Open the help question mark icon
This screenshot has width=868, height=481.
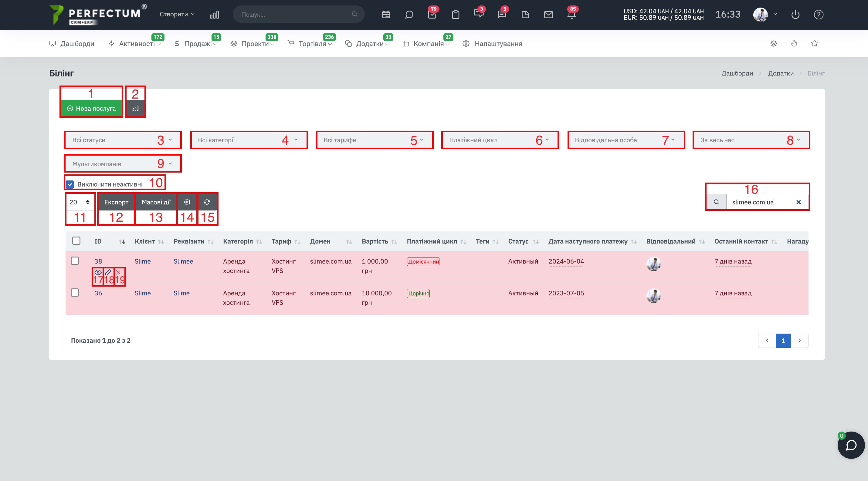click(819, 15)
